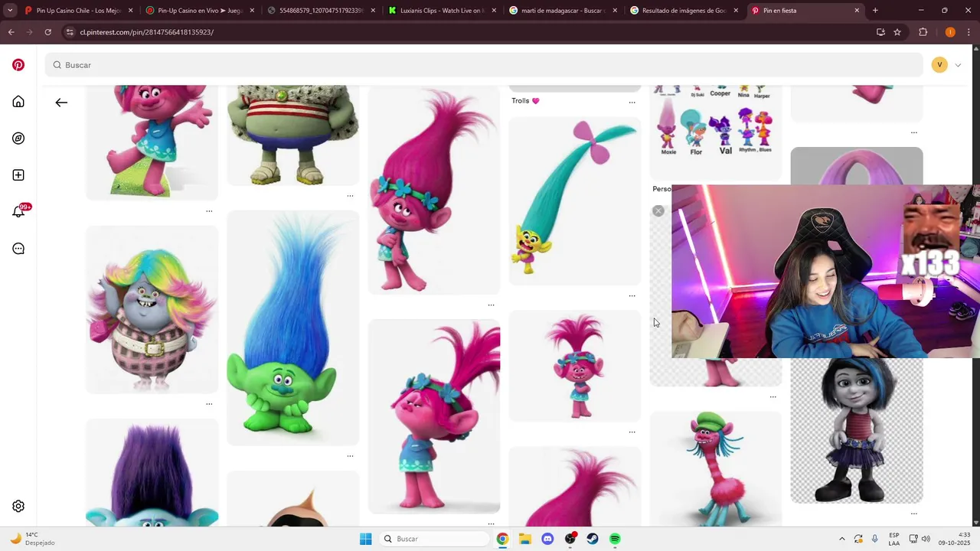This screenshot has height=551, width=980.
Task: Click the install app icon in address bar
Action: [x=880, y=32]
